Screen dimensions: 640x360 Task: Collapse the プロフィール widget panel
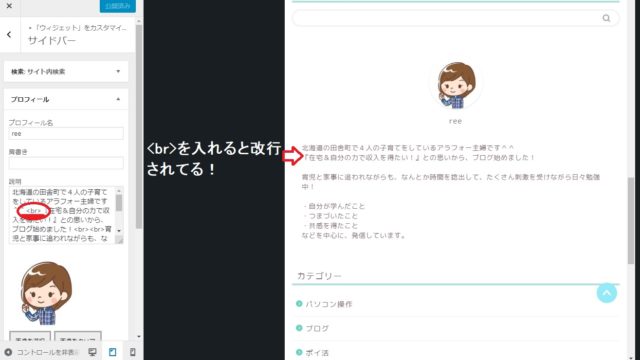66,99
